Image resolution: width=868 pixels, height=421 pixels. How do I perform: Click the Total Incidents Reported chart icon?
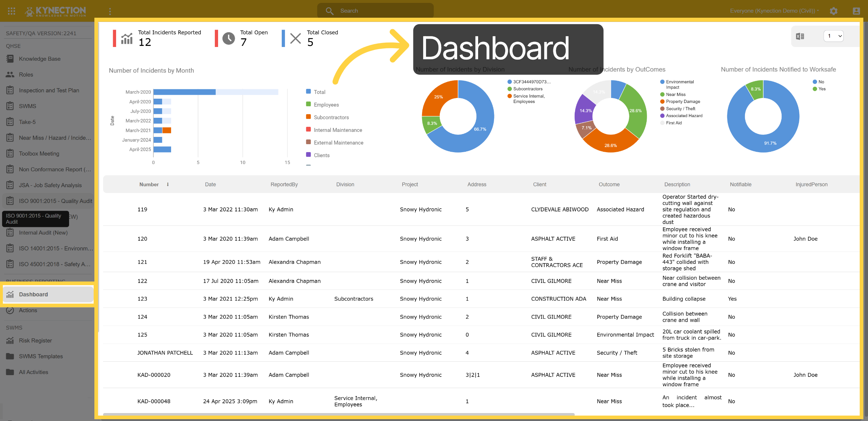[x=127, y=38]
